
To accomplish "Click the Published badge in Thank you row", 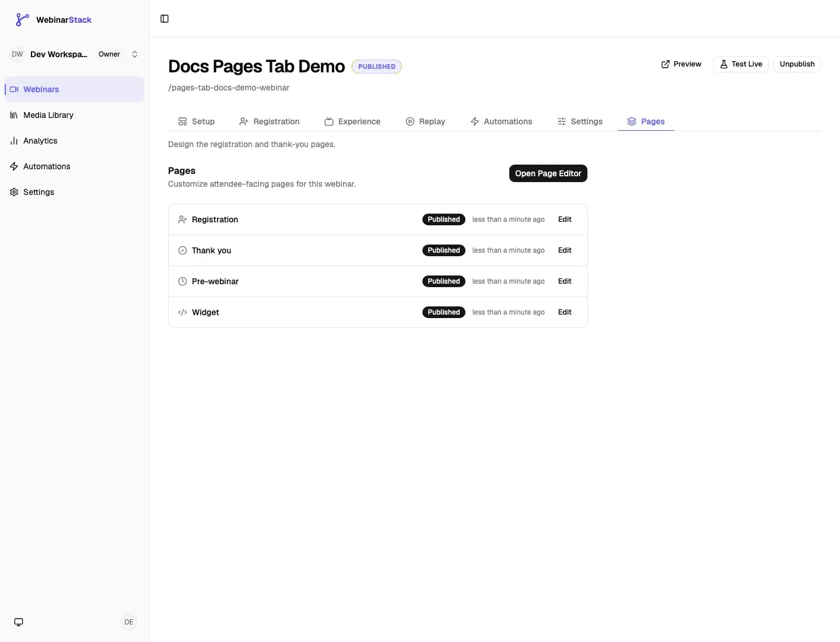I will pyautogui.click(x=444, y=250).
